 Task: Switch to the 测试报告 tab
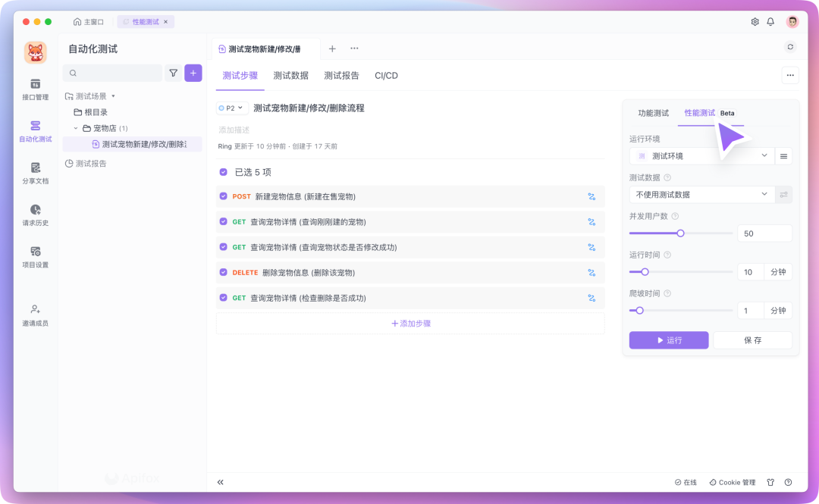[341, 76]
